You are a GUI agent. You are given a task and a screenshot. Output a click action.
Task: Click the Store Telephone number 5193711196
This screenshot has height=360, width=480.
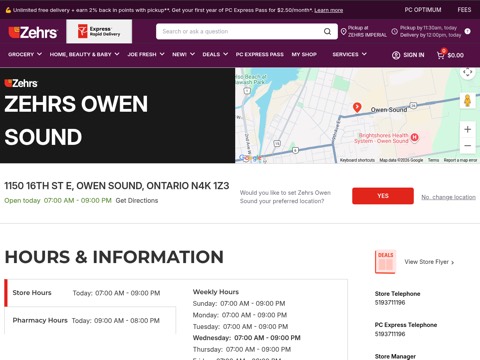(x=390, y=303)
